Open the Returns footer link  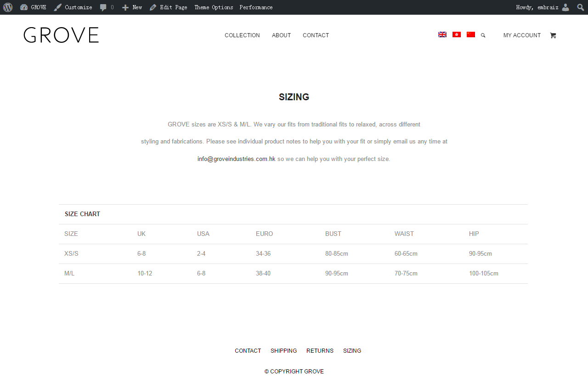tap(320, 351)
